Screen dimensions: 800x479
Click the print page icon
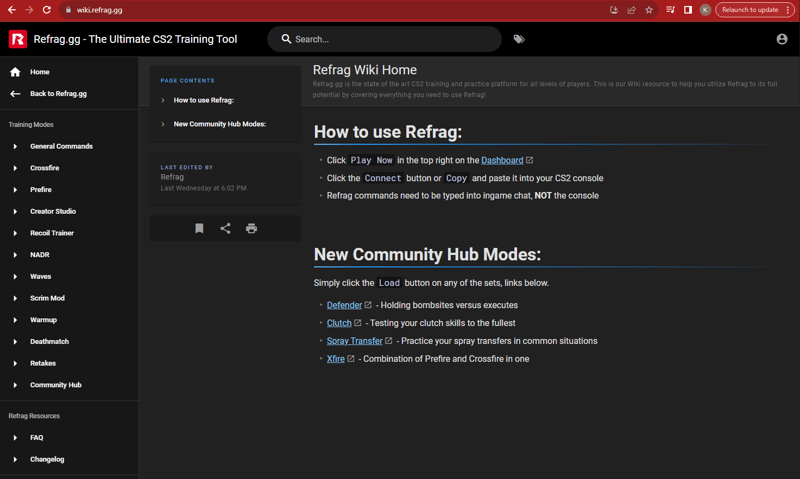point(251,228)
